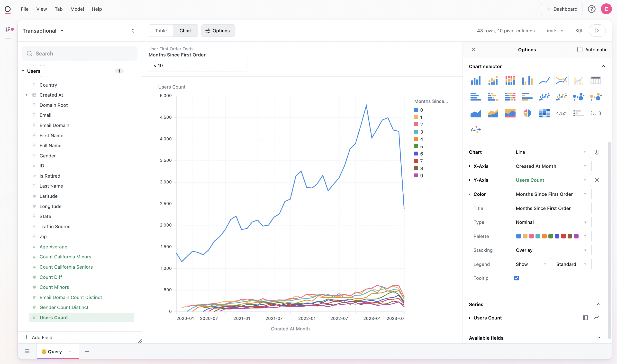This screenshot has width=617, height=364.
Task: Select the pie chart icon
Action: [x=527, y=113]
